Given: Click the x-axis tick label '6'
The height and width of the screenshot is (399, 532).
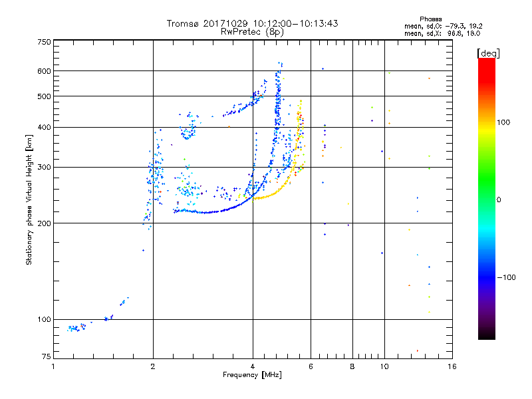Looking at the screenshot, I should (x=311, y=366).
